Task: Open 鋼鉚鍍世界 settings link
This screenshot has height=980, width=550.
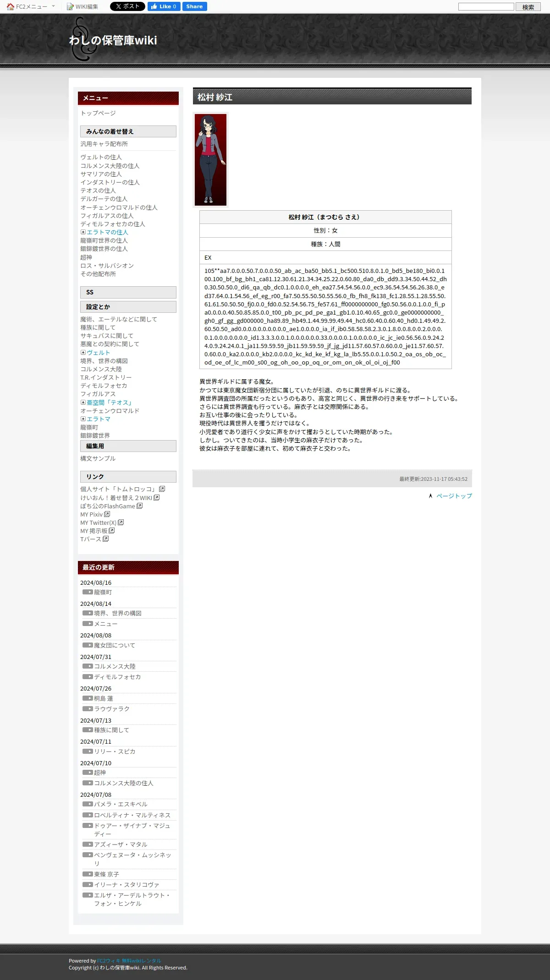Action: tap(95, 436)
